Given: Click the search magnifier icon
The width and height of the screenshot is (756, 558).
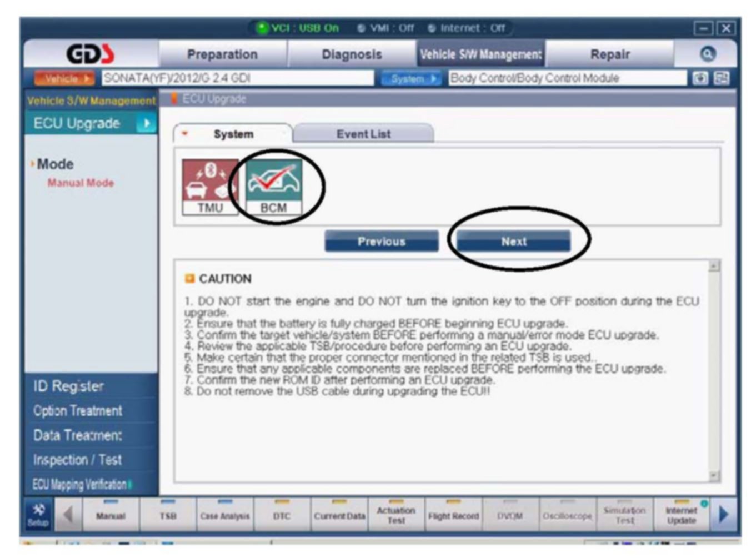Looking at the screenshot, I should point(707,54).
